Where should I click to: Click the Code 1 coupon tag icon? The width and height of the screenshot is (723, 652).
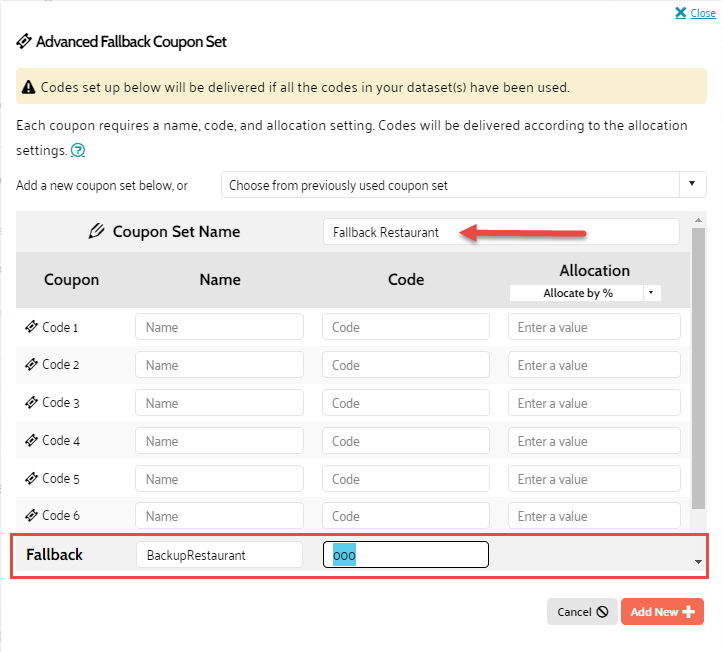pyautogui.click(x=31, y=327)
